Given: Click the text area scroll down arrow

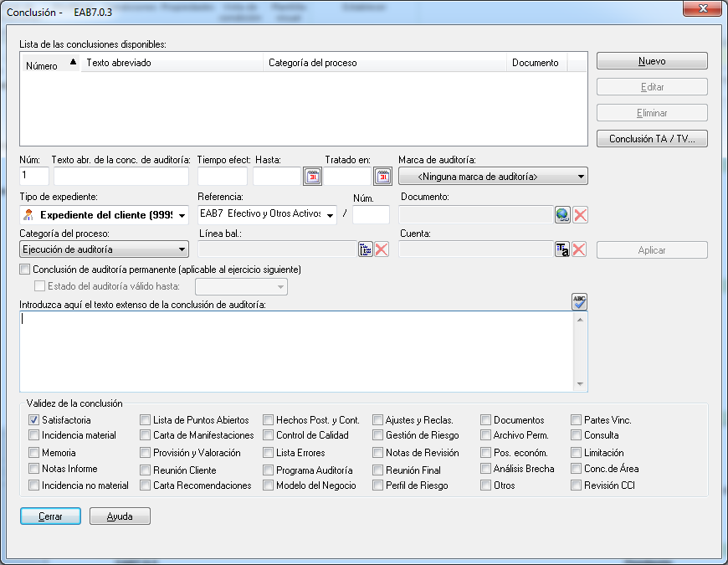Looking at the screenshot, I should (x=581, y=384).
